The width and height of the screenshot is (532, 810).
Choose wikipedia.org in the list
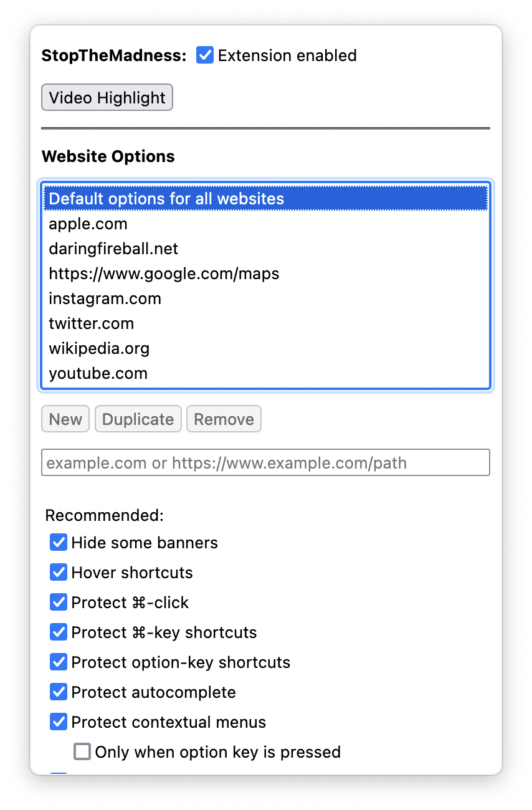tap(99, 348)
